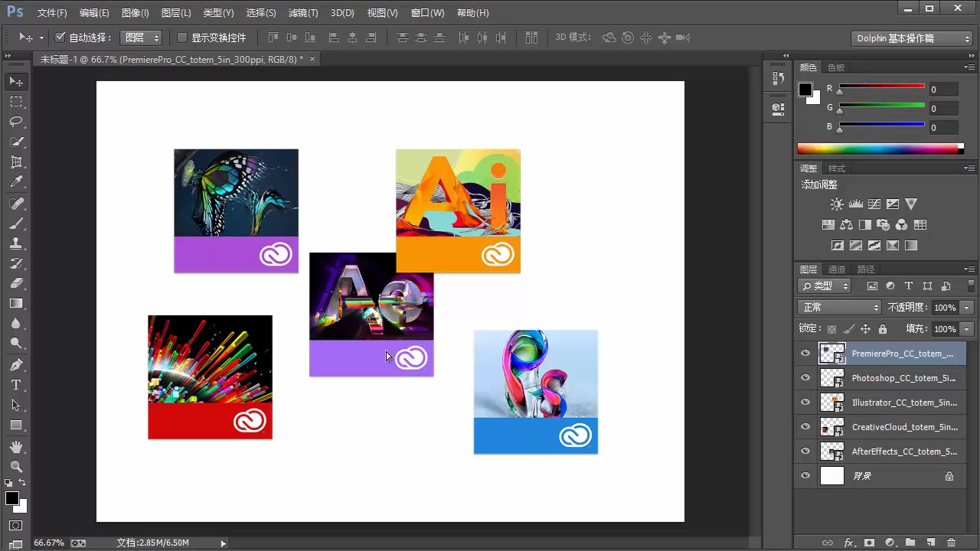Add a layer mask

point(869,543)
